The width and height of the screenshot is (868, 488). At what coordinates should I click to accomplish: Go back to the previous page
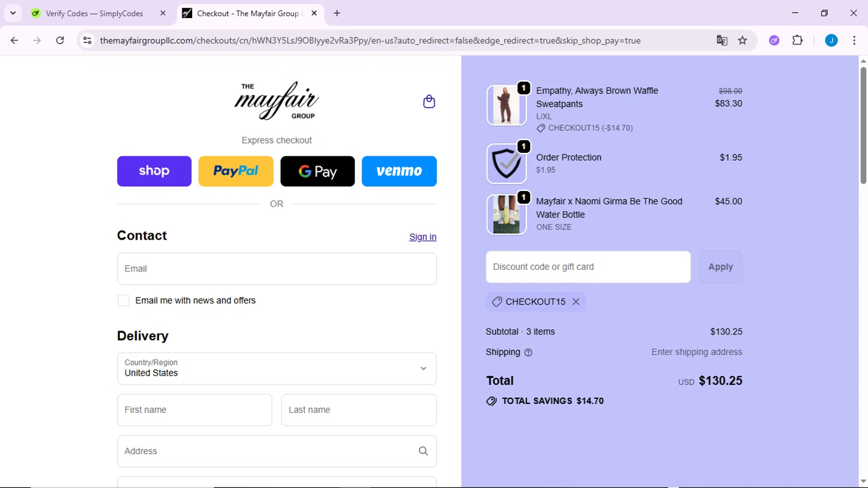pyautogui.click(x=14, y=41)
